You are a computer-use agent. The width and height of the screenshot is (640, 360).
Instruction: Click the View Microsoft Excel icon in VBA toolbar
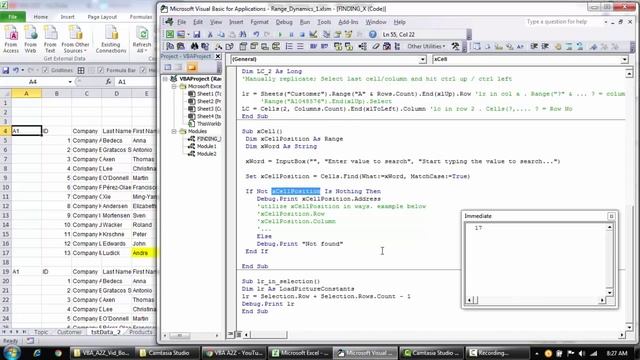(170, 34)
